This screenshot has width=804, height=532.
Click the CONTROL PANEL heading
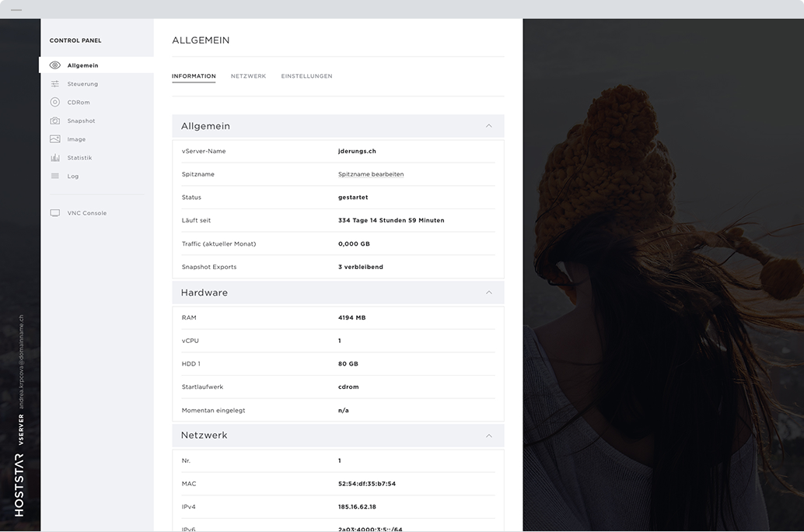click(x=75, y=40)
